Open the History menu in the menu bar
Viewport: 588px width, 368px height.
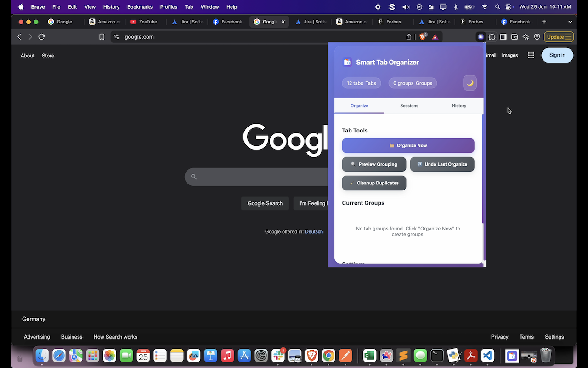[x=111, y=7]
